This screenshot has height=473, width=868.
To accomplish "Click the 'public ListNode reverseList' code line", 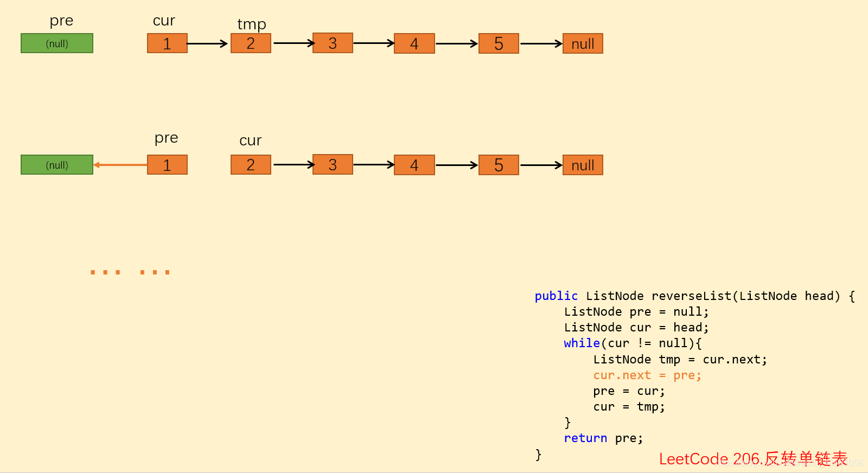I will (694, 296).
